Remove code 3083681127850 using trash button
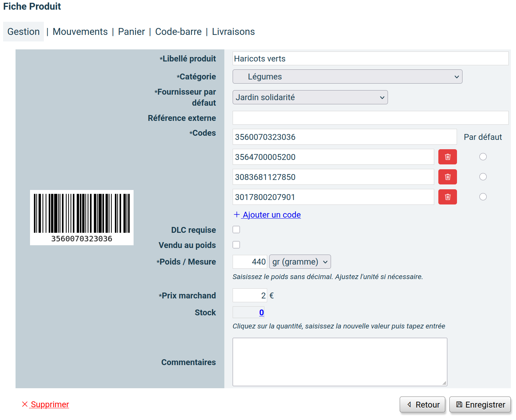 [x=447, y=177]
